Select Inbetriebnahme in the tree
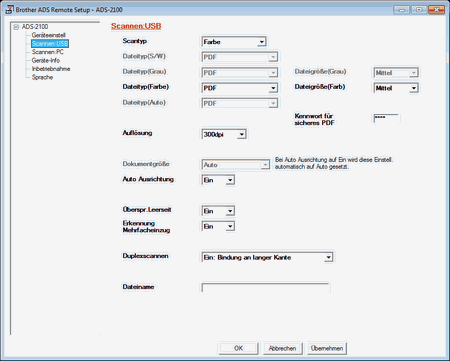 click(x=51, y=69)
